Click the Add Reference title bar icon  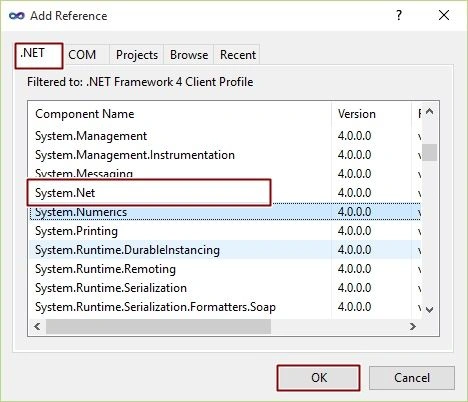click(x=17, y=16)
